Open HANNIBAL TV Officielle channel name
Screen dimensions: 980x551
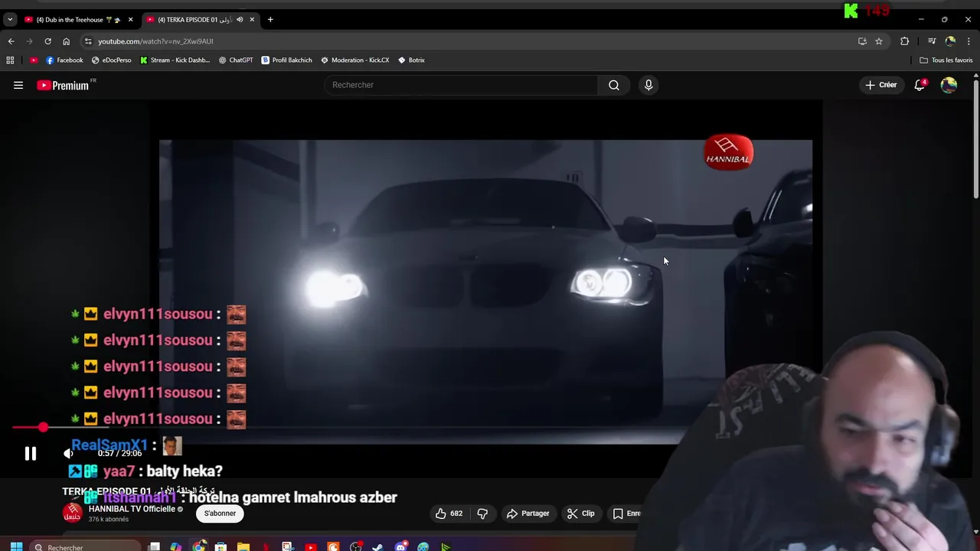tap(132, 509)
